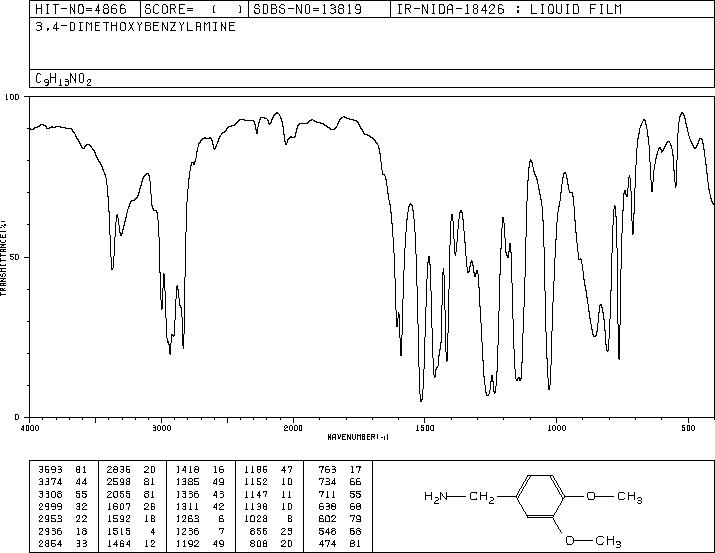Viewport: 715px width, 553px height.
Task: Click peak table value 1385
Action: pyautogui.click(x=187, y=482)
